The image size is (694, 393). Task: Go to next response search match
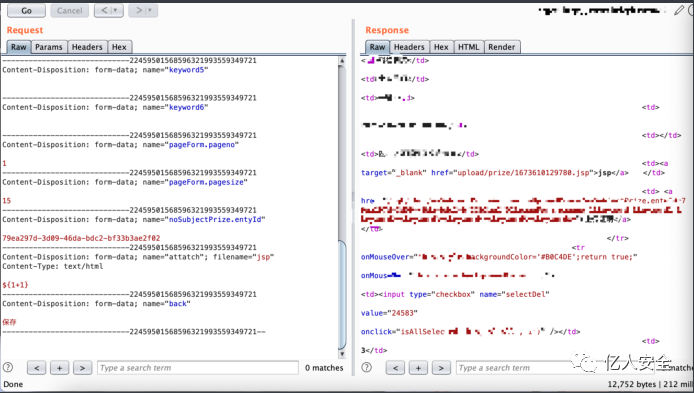pos(441,368)
